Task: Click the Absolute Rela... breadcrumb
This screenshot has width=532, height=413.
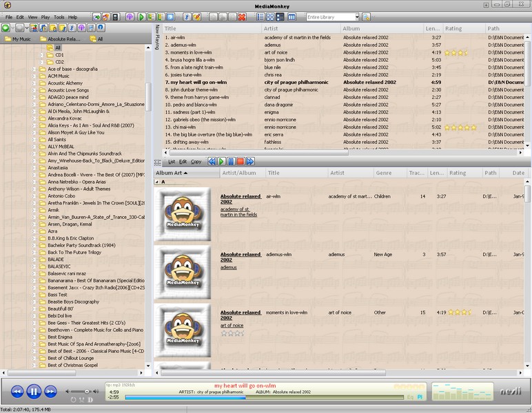Action: click(x=61, y=39)
